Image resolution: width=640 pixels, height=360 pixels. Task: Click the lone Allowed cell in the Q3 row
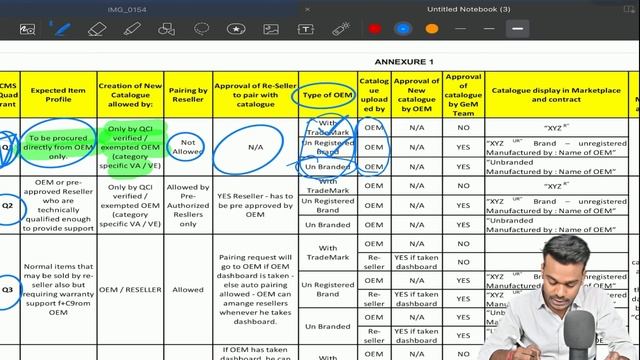point(188,289)
